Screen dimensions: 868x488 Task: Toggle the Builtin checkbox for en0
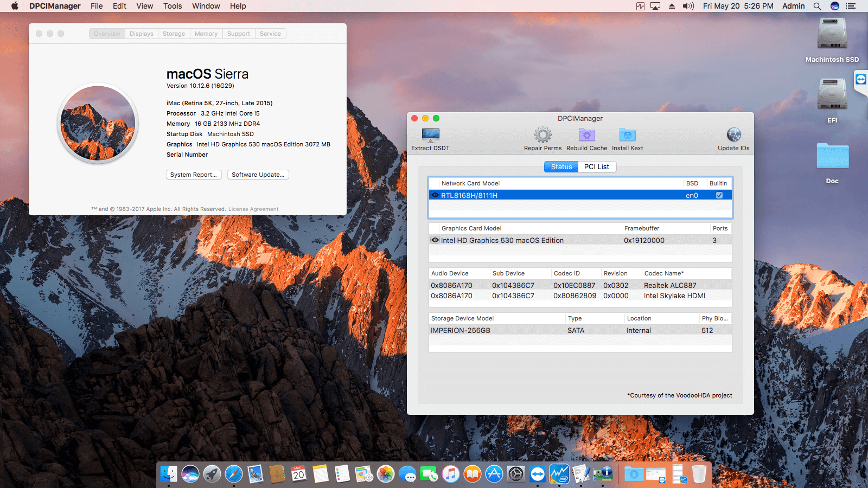719,195
